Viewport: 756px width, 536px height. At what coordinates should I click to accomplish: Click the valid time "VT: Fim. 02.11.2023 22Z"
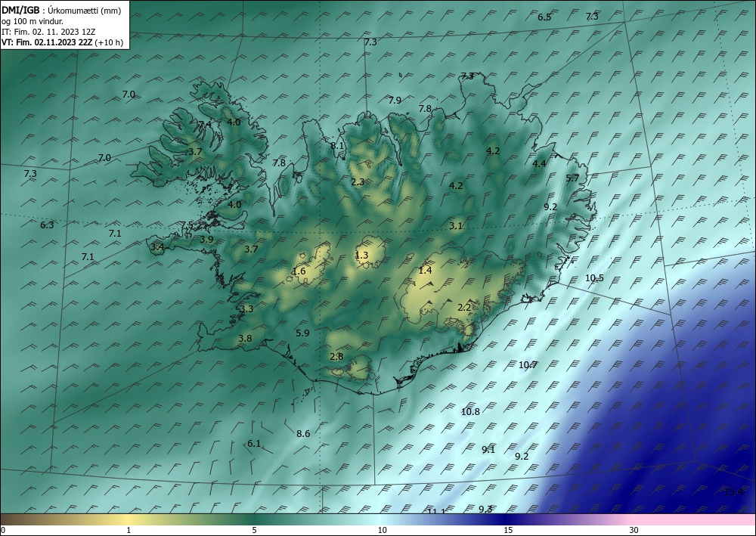point(47,42)
